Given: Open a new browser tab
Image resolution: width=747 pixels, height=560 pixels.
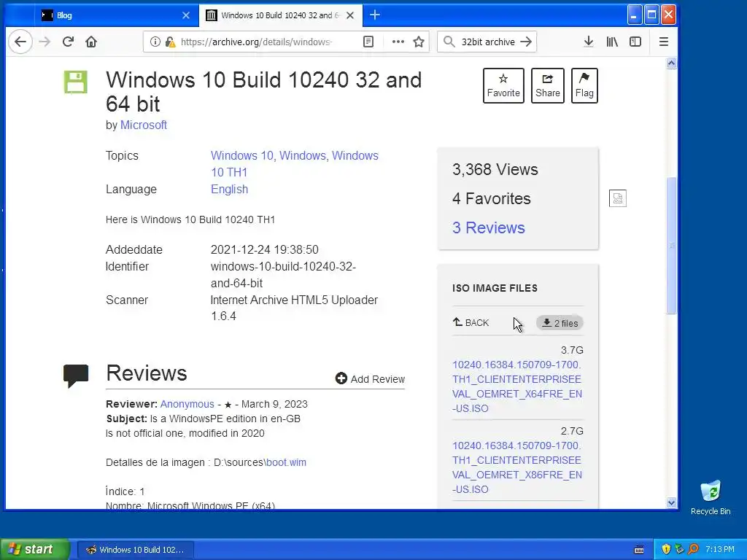Looking at the screenshot, I should 375,15.
